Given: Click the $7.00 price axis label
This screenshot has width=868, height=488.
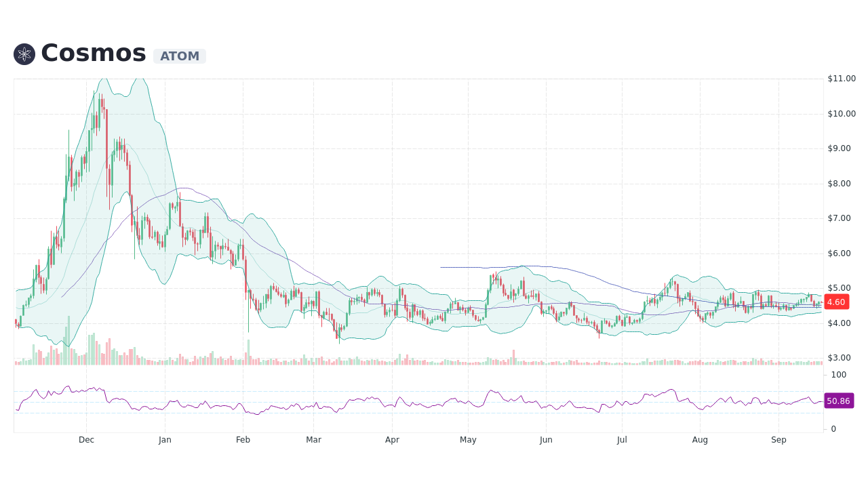Looking at the screenshot, I should [838, 218].
